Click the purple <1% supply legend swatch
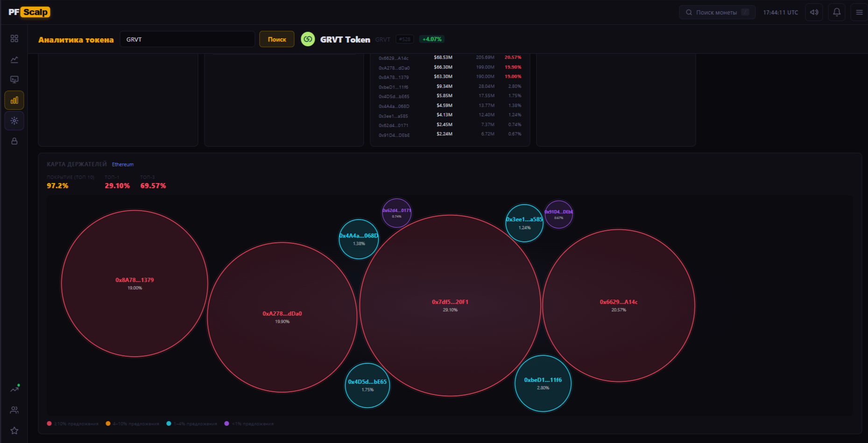Screen dimensions: 868x443 click(226, 423)
